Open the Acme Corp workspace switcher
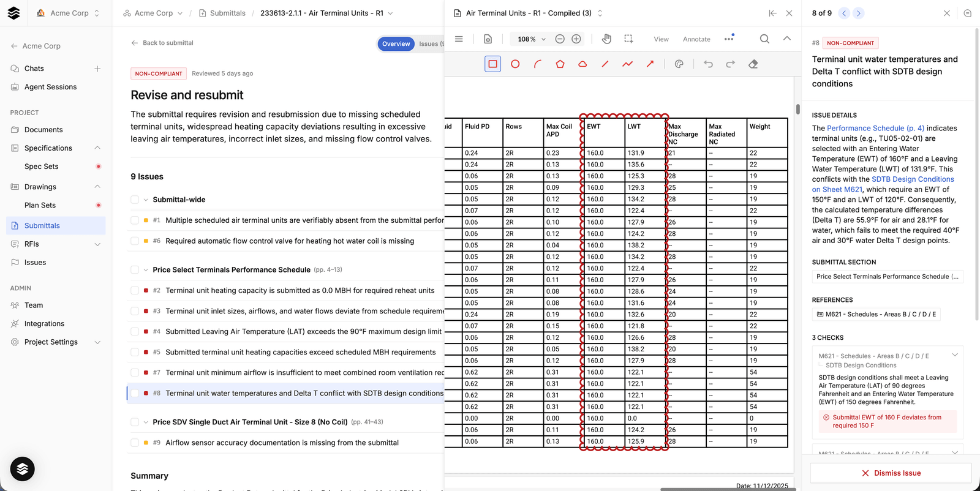Image resolution: width=980 pixels, height=491 pixels. [x=68, y=13]
